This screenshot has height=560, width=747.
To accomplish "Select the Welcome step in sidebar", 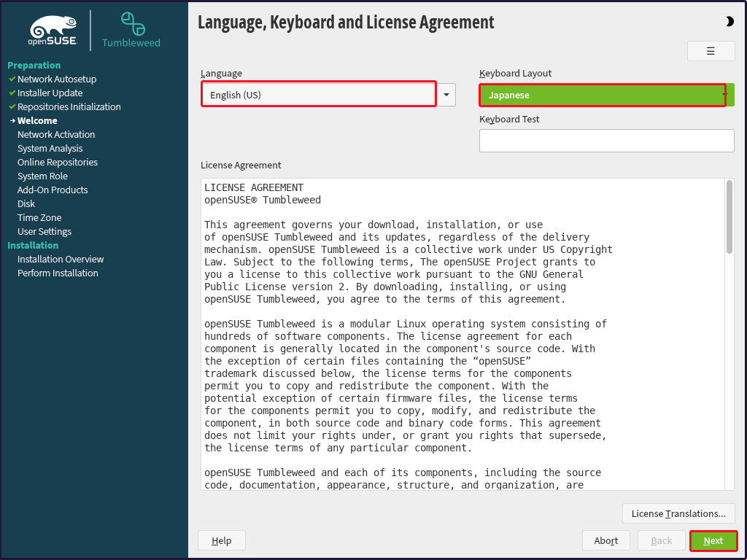I will 37,120.
